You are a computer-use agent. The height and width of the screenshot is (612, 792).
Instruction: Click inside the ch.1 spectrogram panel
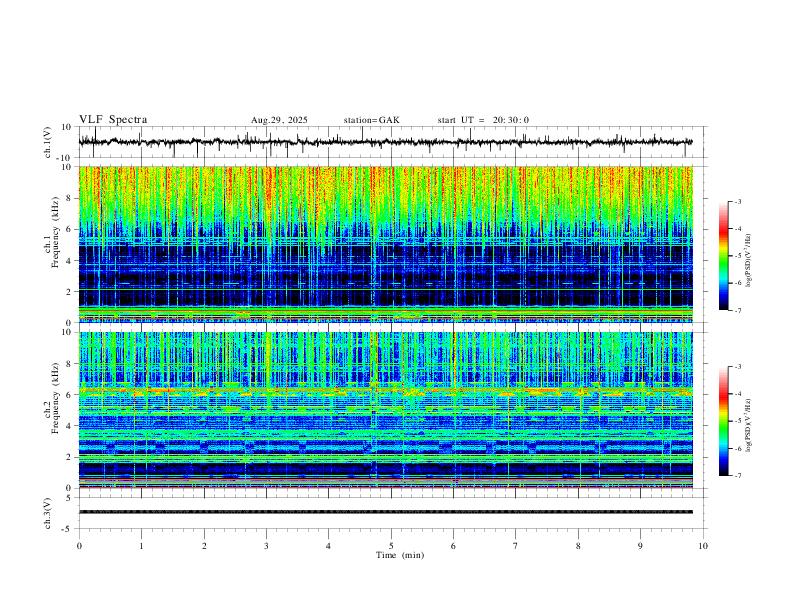(386, 244)
